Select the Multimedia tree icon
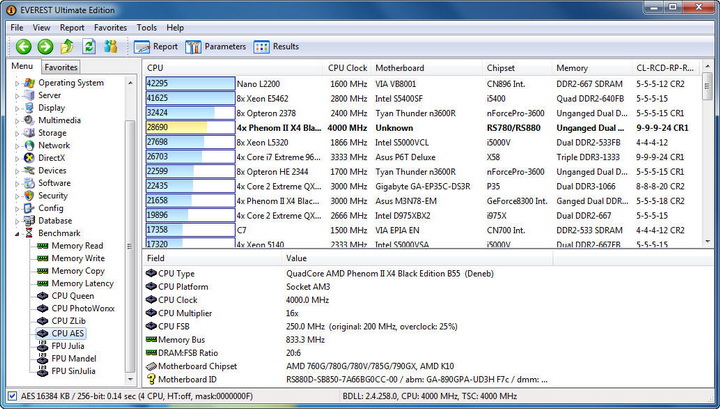 [x=29, y=120]
